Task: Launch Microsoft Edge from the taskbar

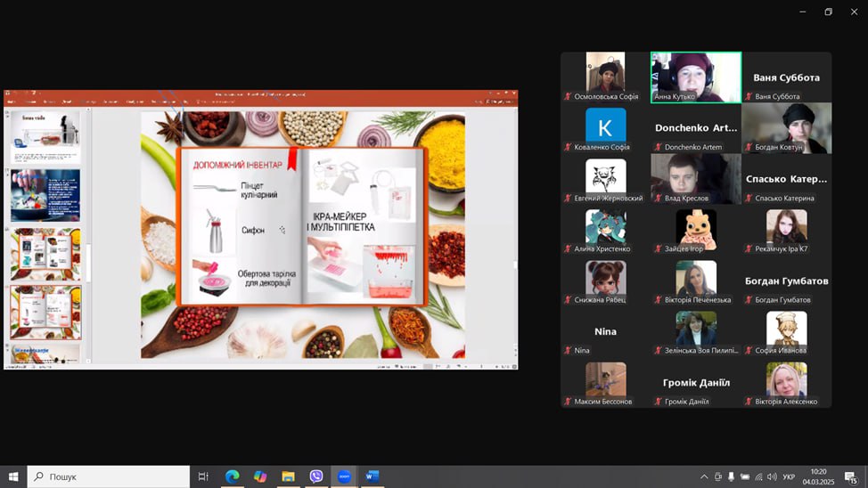Action: [232, 476]
